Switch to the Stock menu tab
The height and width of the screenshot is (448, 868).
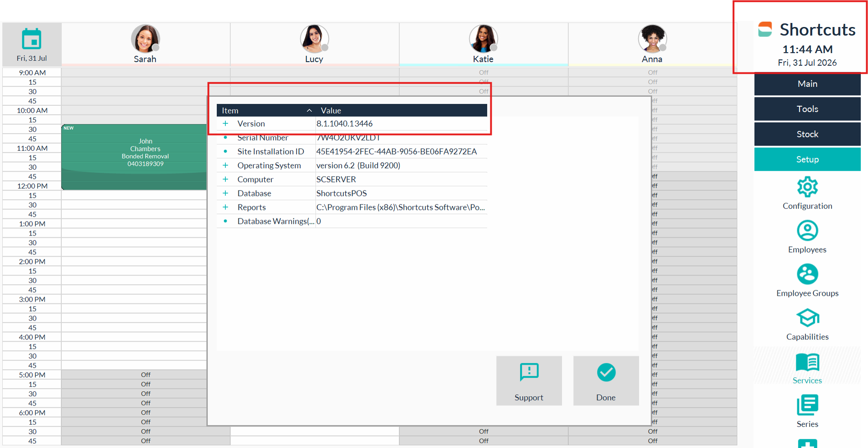coord(807,134)
